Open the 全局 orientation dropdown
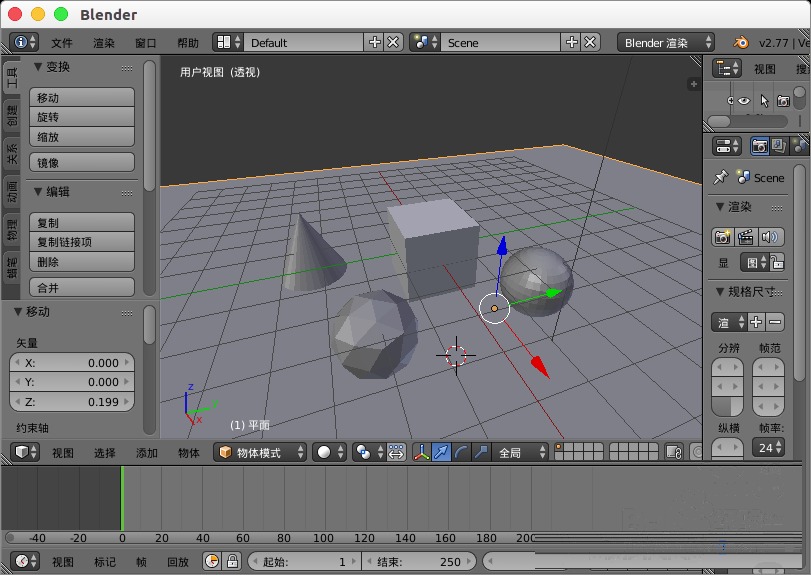 (x=520, y=452)
